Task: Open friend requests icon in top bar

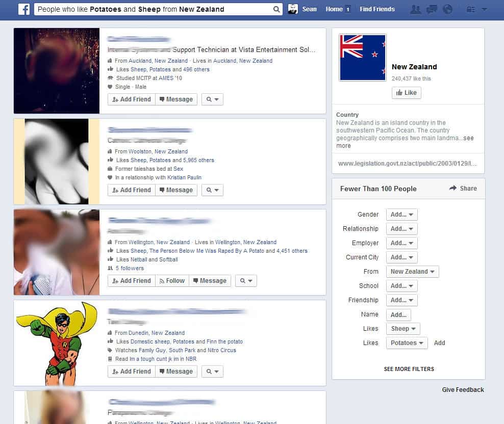Action: 416,9
